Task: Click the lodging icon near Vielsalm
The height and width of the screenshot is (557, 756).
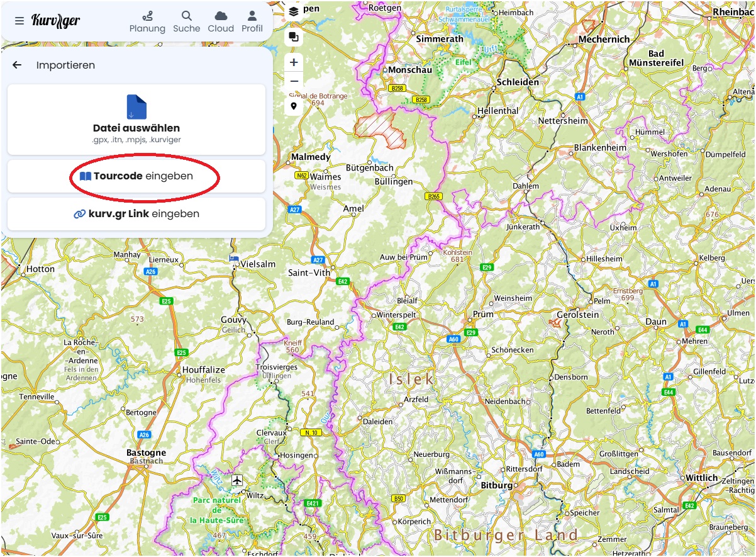Action: (234, 258)
